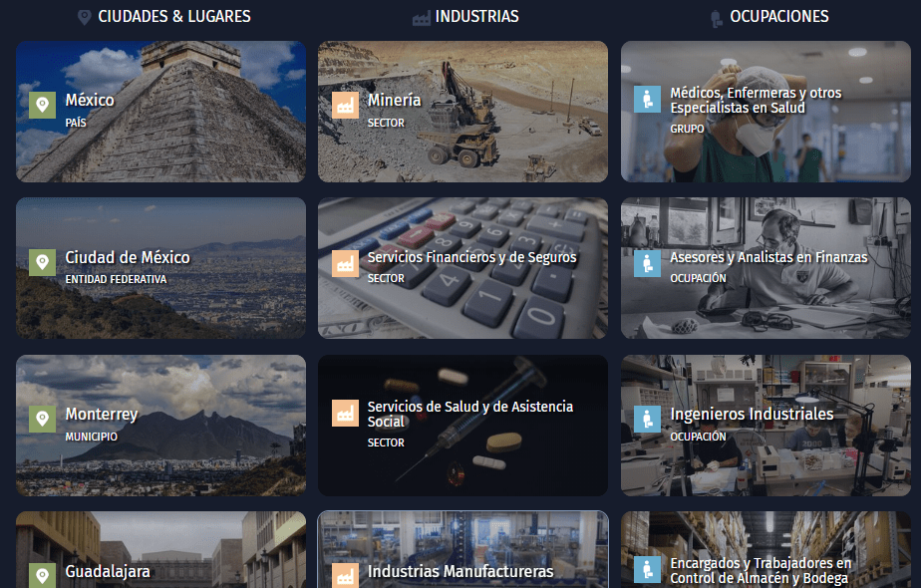Open the México country profile link

coord(90,101)
